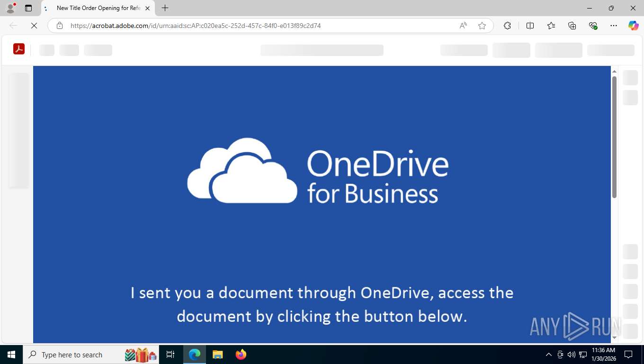
Task: Activate Read aloud icon
Action: tap(463, 26)
